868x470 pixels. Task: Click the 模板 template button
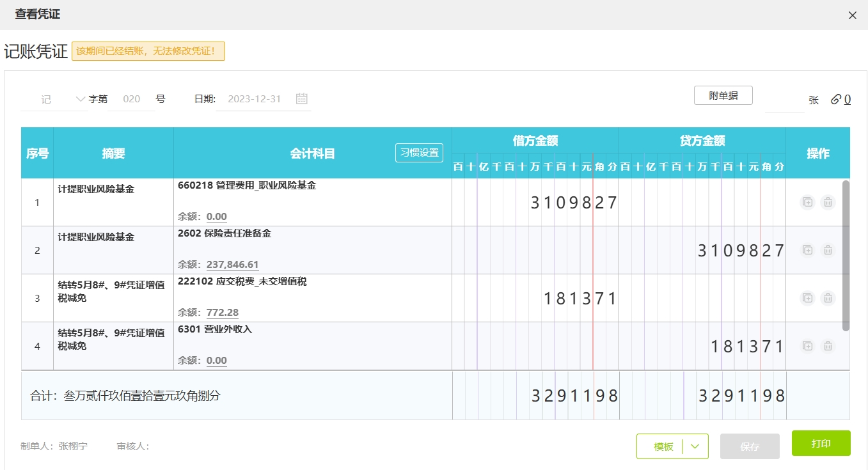[663, 446]
